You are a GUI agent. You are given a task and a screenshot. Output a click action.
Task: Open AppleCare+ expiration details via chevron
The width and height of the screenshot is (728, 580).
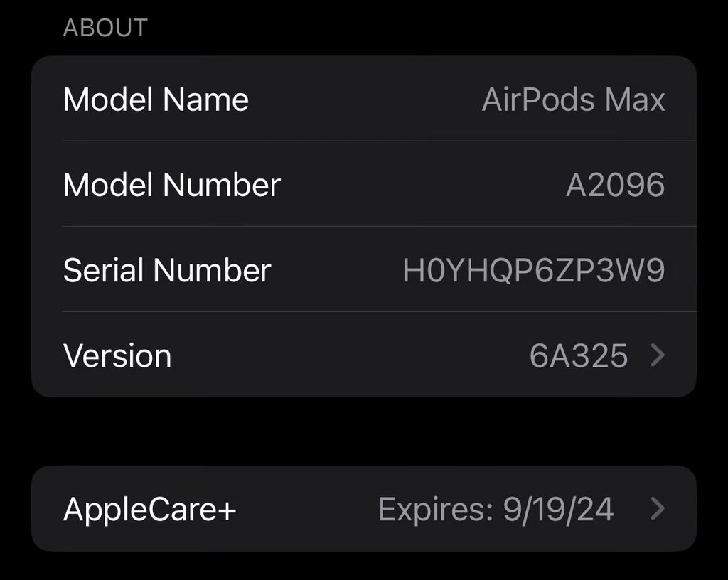click(659, 508)
